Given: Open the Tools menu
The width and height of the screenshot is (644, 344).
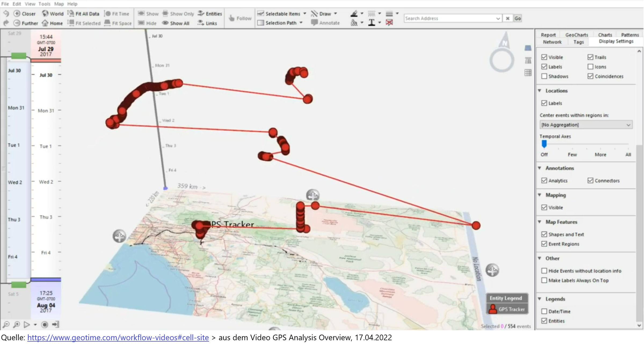Looking at the screenshot, I should 44,4.
